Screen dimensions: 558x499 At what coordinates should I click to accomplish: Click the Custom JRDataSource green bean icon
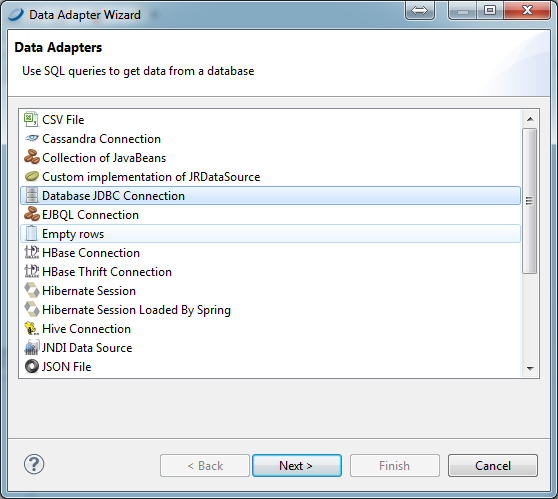[x=32, y=176]
